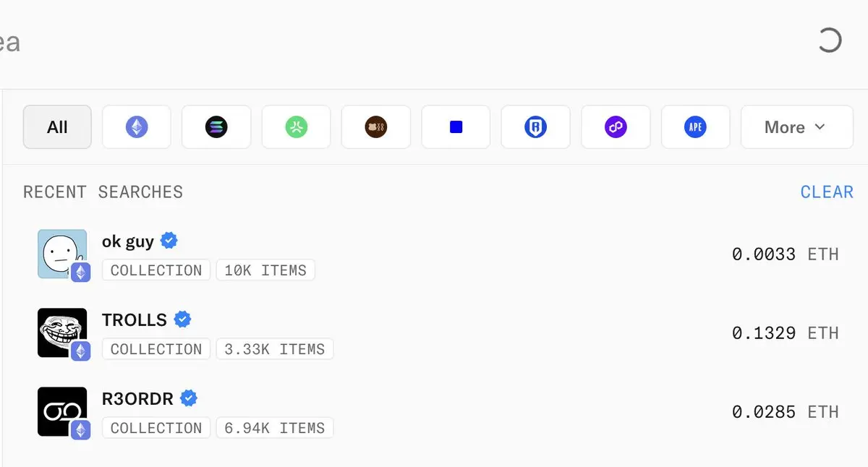Select the Ronin shield chain filter

tap(535, 127)
